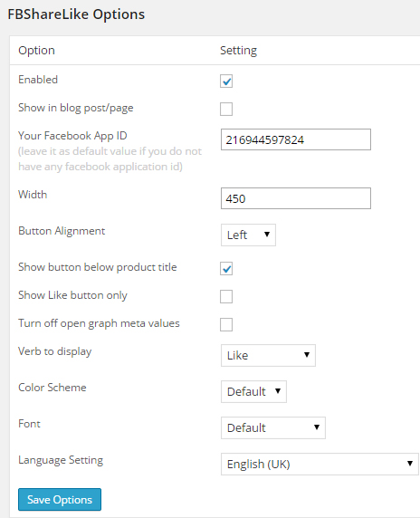
Task: Click the Turn off open graph meta values label
Action: pyautogui.click(x=99, y=323)
